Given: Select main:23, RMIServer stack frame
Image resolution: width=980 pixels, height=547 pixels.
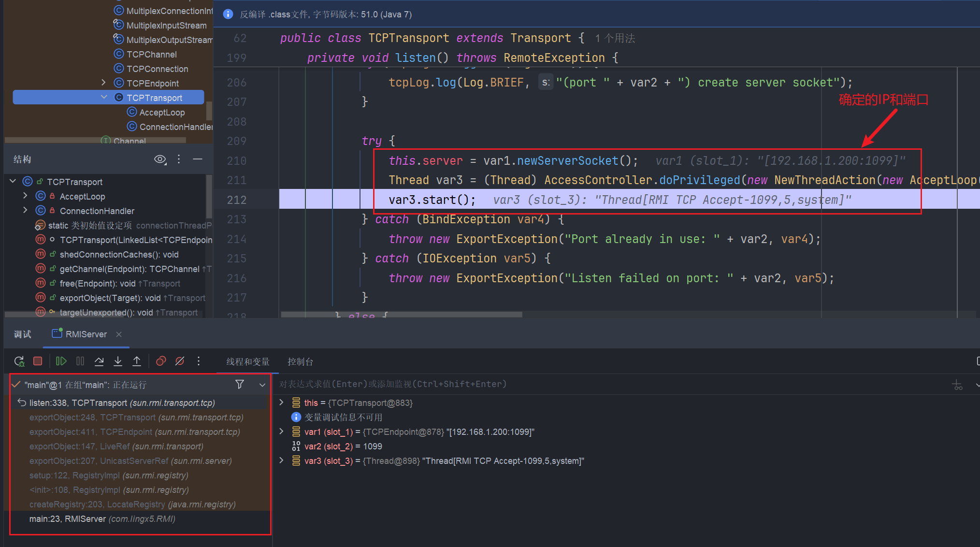Looking at the screenshot, I should 102,518.
